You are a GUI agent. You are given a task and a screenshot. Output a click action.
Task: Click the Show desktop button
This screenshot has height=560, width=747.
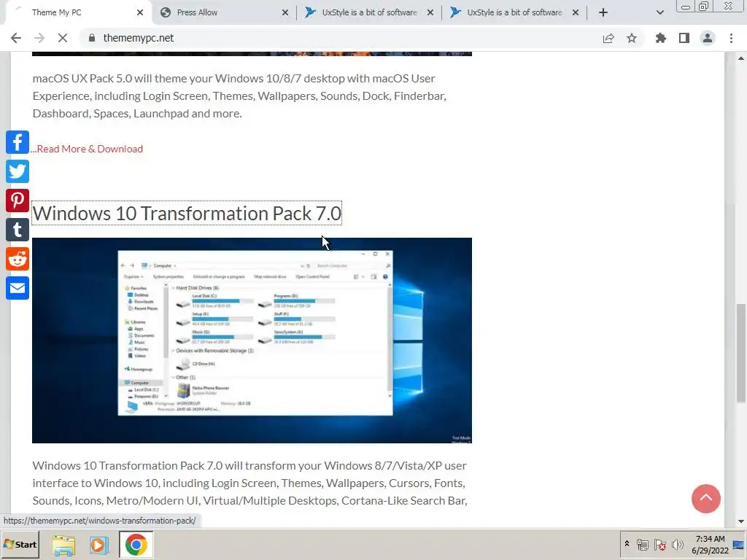click(x=740, y=545)
